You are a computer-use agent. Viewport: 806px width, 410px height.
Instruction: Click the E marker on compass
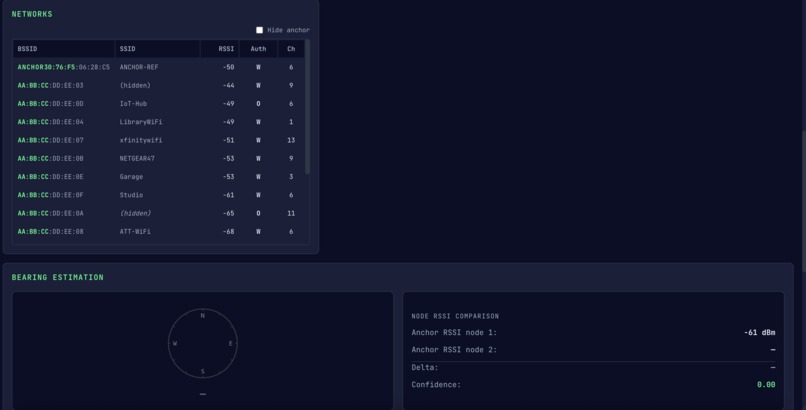point(230,344)
